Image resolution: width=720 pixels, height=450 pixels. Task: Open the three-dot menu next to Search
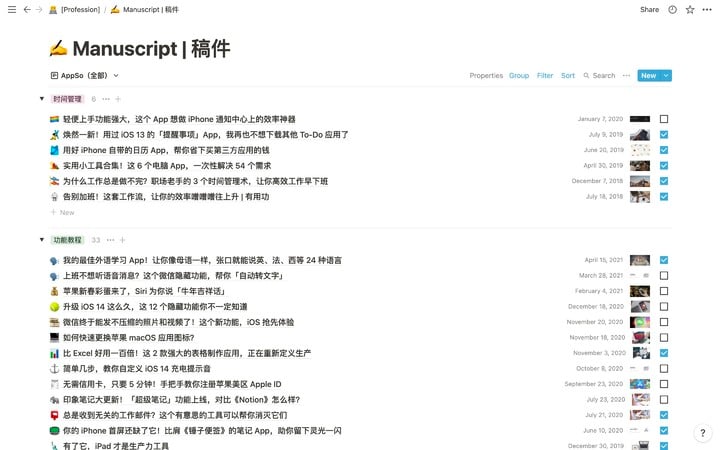tap(626, 76)
